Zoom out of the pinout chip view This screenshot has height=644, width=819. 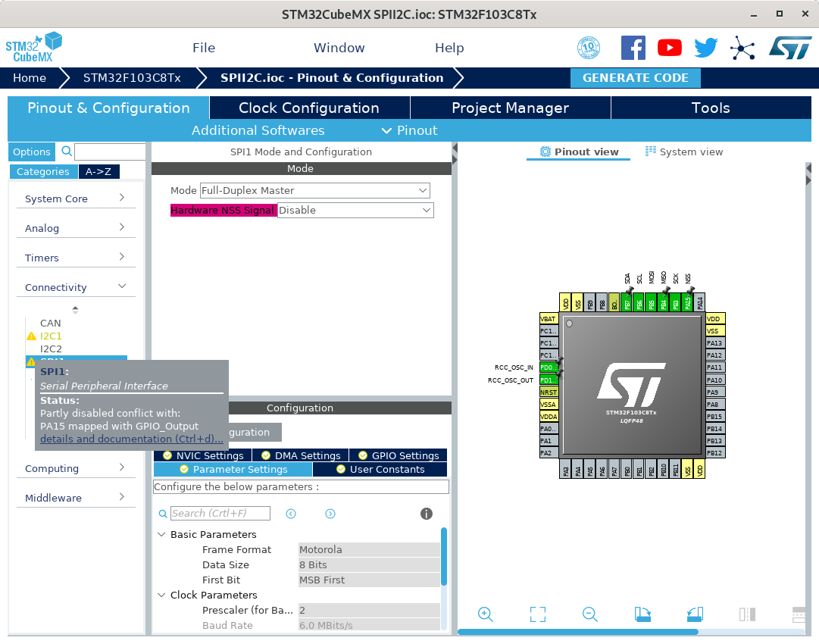[589, 614]
